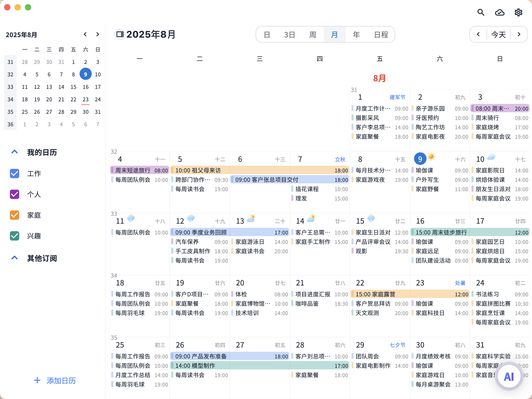The height and width of the screenshot is (399, 532).
Task: Toggle sidebar panel icon beside title
Action: click(x=120, y=34)
